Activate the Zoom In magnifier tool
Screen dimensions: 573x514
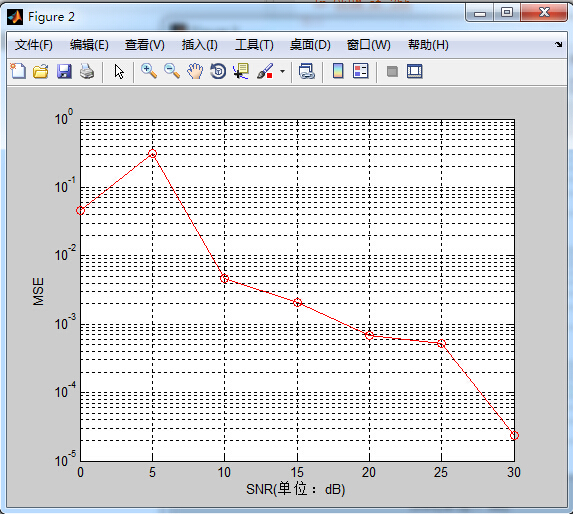coord(149,71)
